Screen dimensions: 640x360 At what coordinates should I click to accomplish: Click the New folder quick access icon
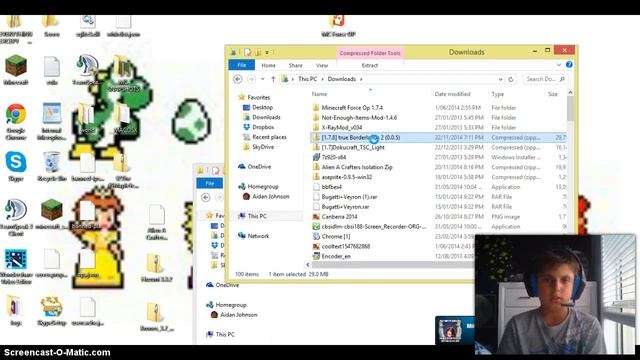coord(258,52)
